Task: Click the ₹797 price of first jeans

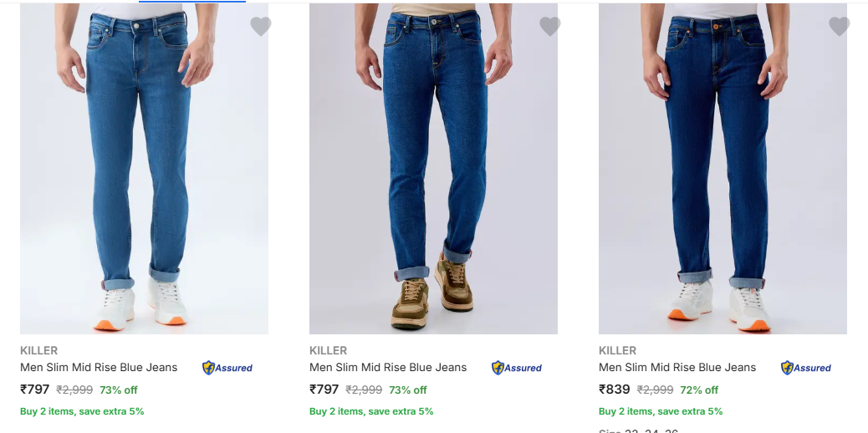Action: (x=35, y=390)
